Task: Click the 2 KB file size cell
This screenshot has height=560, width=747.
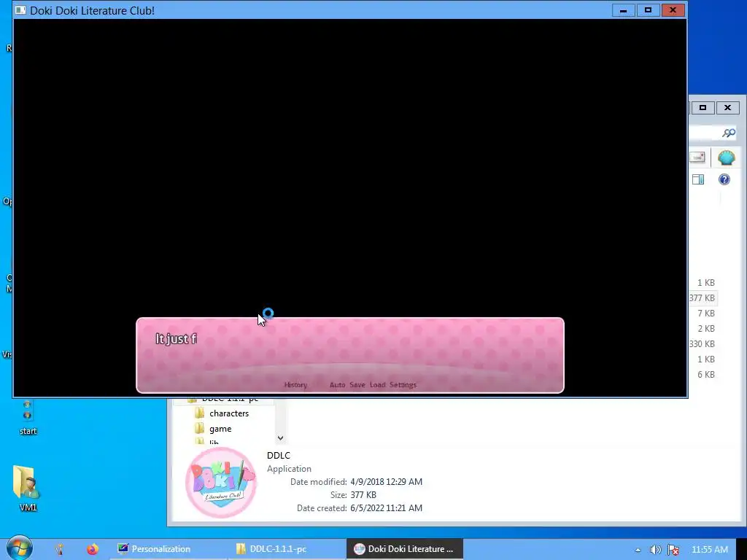Action: [x=706, y=329]
